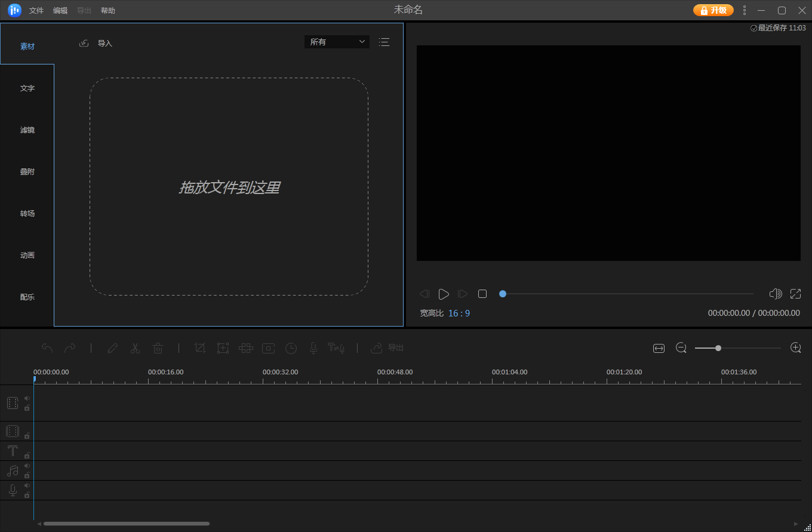This screenshot has height=532, width=812.
Task: Mute the voiceover track speaker
Action: 27,485
